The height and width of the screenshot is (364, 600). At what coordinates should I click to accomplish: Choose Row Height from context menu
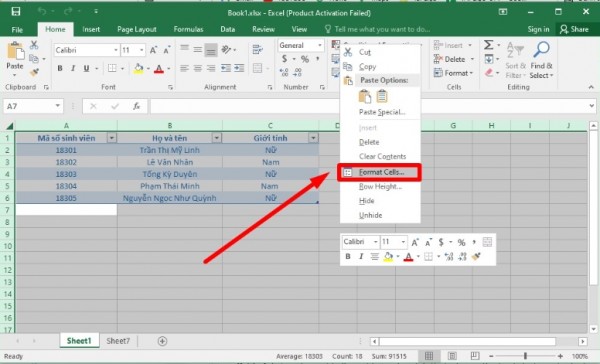[380, 186]
